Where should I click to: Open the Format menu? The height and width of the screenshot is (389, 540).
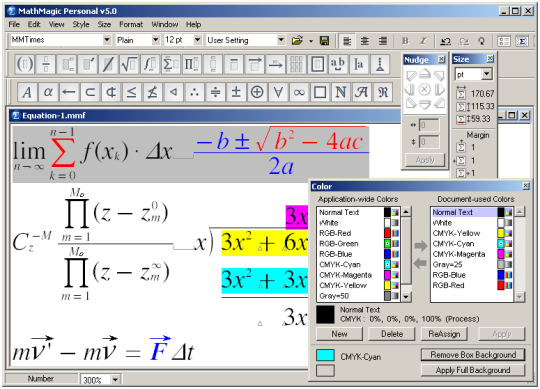131,24
